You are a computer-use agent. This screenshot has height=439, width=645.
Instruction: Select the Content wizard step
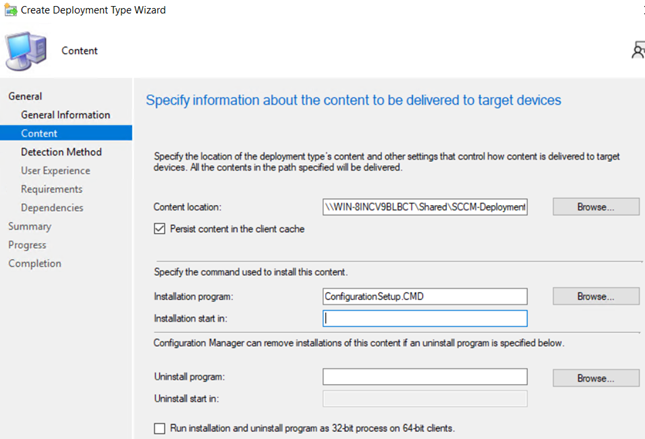39,133
